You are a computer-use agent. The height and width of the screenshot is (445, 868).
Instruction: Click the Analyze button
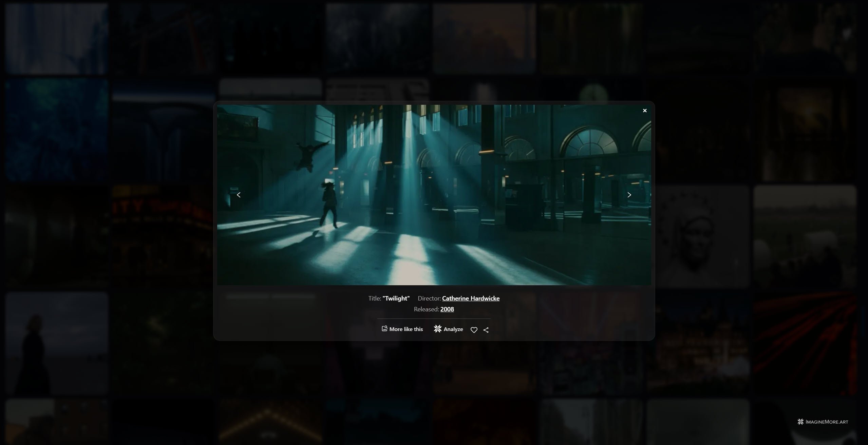coord(448,329)
